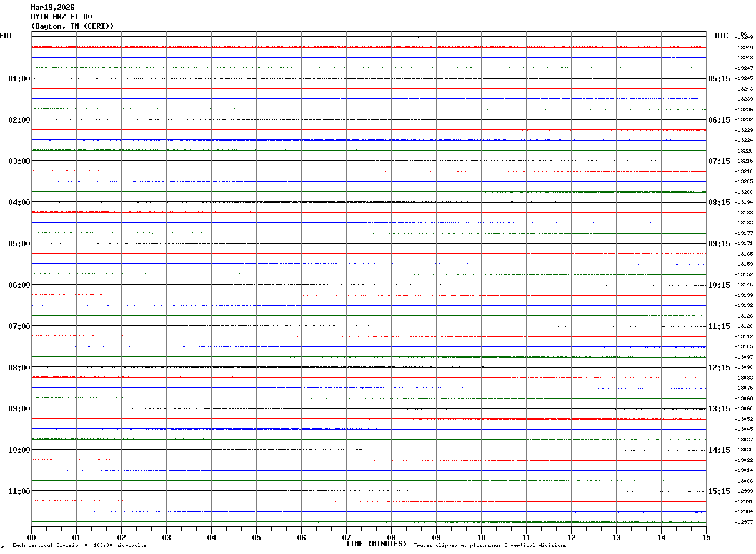Select the 06:00 EDT hour label

[19, 285]
